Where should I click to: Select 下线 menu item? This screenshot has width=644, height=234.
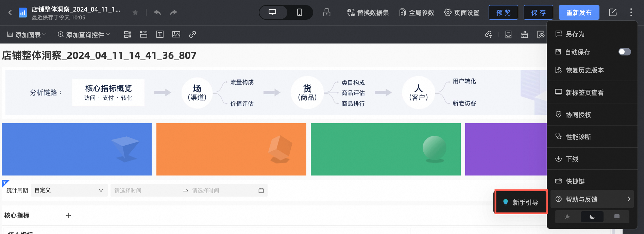(592, 159)
